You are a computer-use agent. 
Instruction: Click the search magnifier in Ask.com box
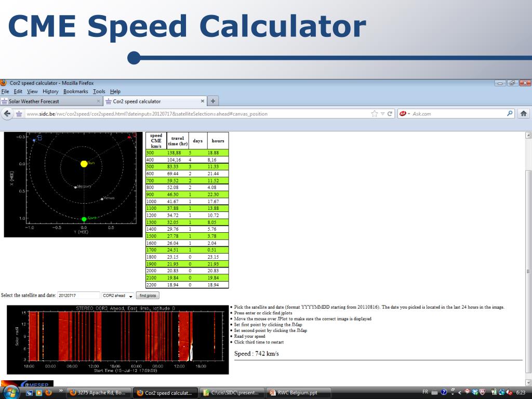(x=510, y=113)
